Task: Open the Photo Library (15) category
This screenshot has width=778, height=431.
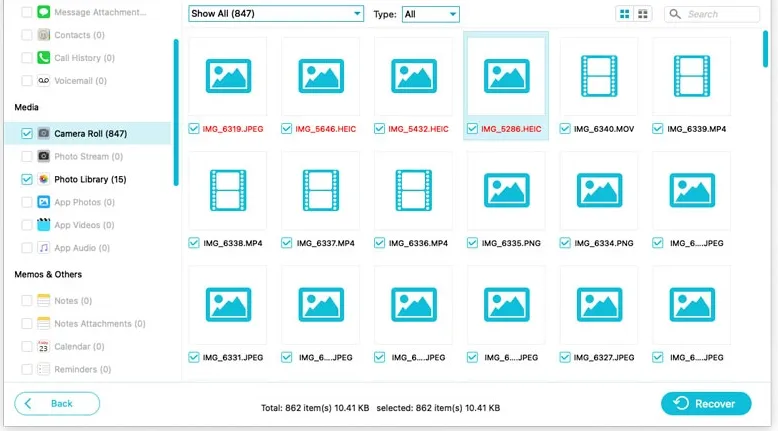Action: [x=88, y=179]
